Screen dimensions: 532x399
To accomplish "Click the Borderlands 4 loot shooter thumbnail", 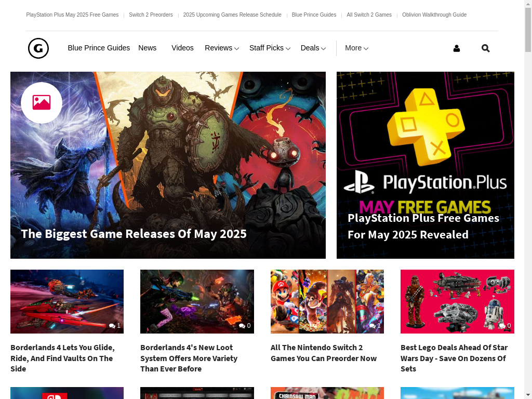I will tap(197, 302).
